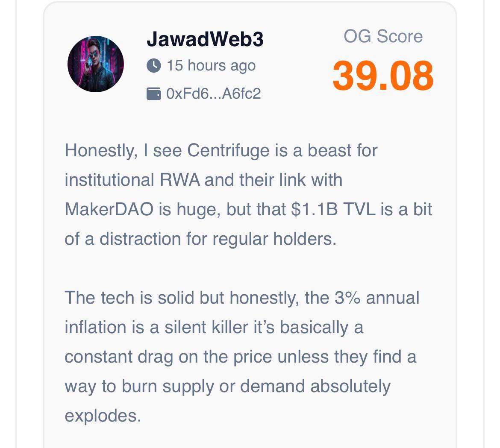This screenshot has height=448, width=500.
Task: Click the word "Centrifuge" in the post
Action: click(x=228, y=150)
